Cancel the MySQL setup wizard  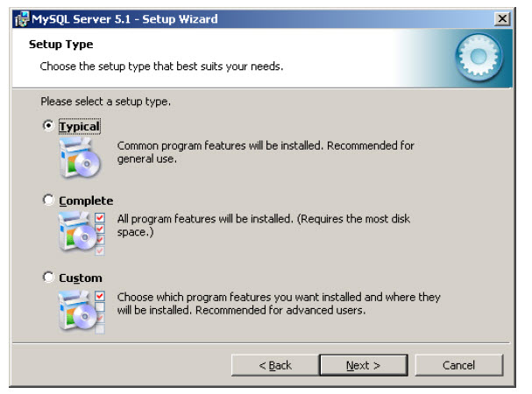[458, 365]
